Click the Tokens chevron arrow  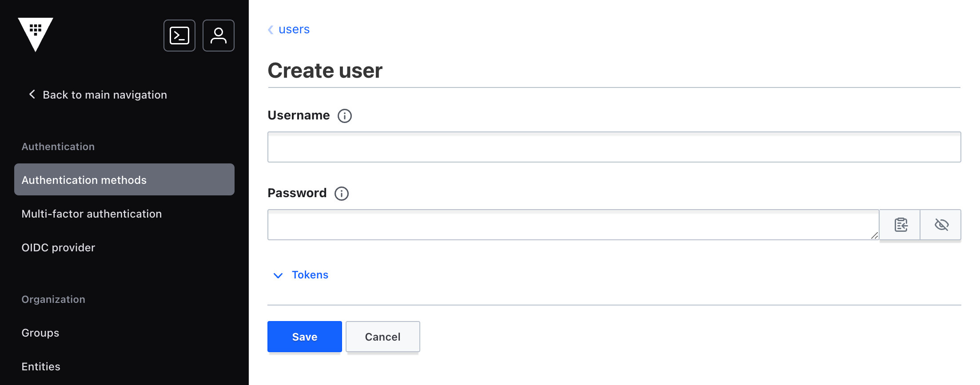278,275
